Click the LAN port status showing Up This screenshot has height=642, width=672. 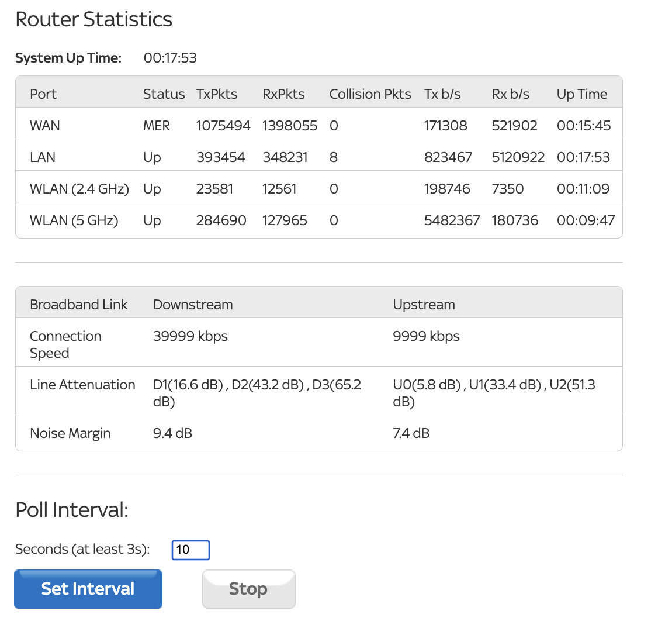(151, 157)
